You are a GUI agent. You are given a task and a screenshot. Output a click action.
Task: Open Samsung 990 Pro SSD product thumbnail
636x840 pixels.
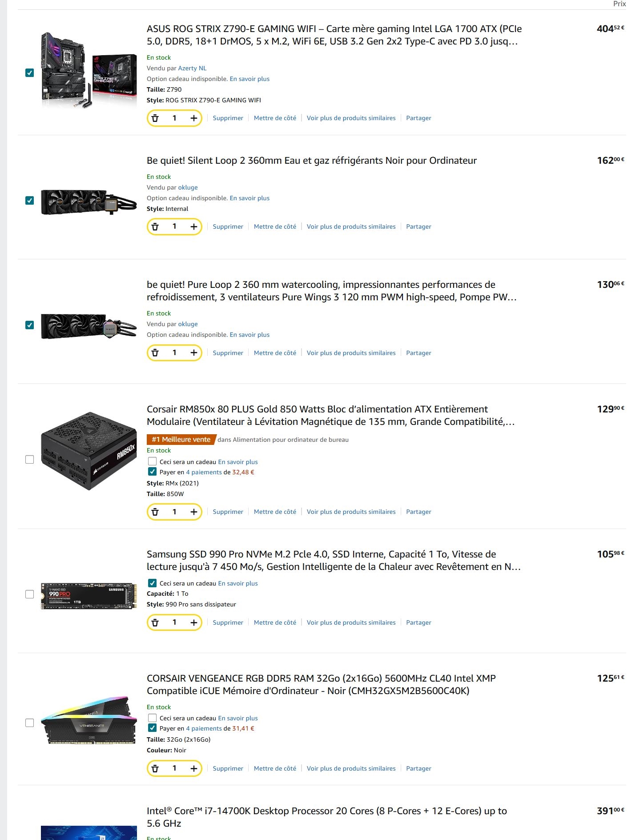click(x=89, y=595)
